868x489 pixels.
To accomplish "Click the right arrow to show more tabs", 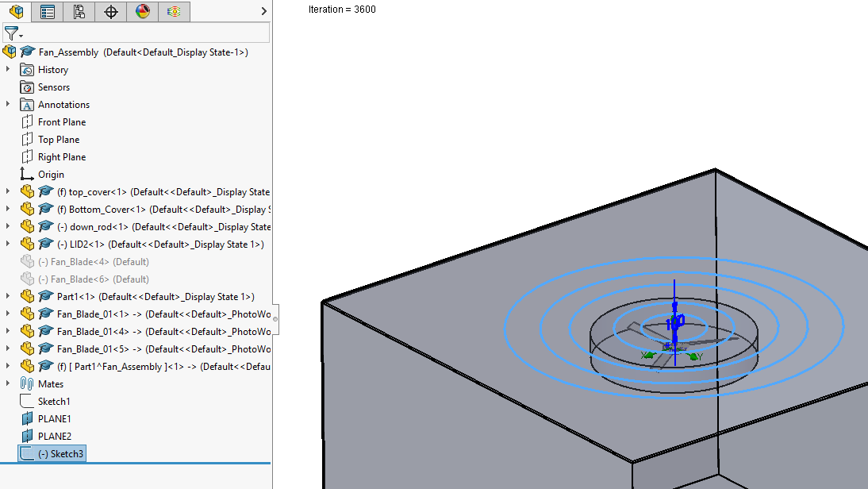I will pos(263,11).
